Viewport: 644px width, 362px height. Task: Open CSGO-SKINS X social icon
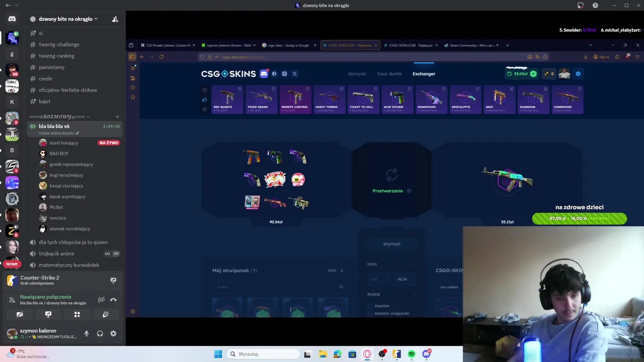tap(295, 74)
